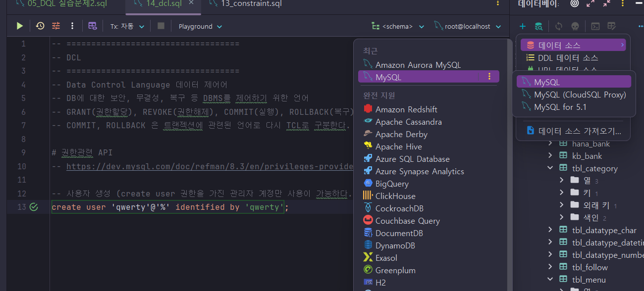644x291 pixels.
Task: Choose Couchbase Query from the list
Action: (429, 221)
